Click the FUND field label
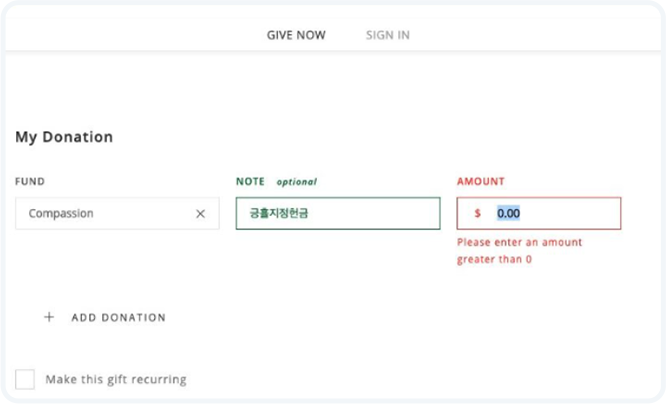666x404 pixels. [x=30, y=182]
